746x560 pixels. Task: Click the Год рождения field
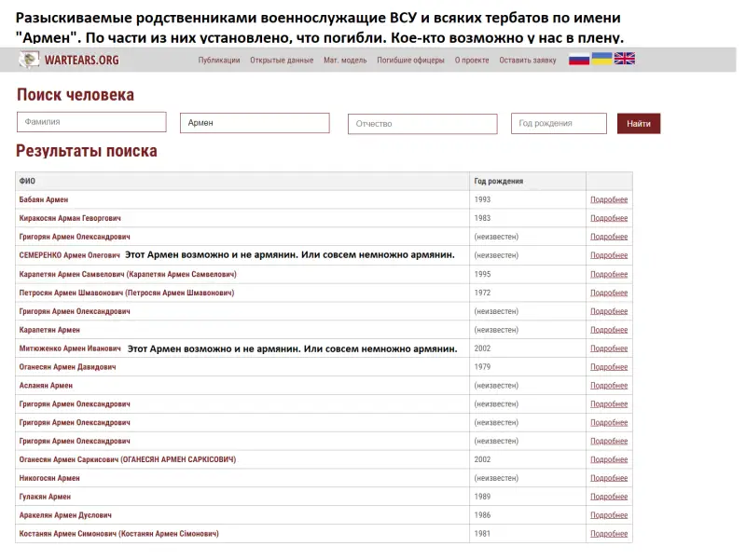coord(559,123)
